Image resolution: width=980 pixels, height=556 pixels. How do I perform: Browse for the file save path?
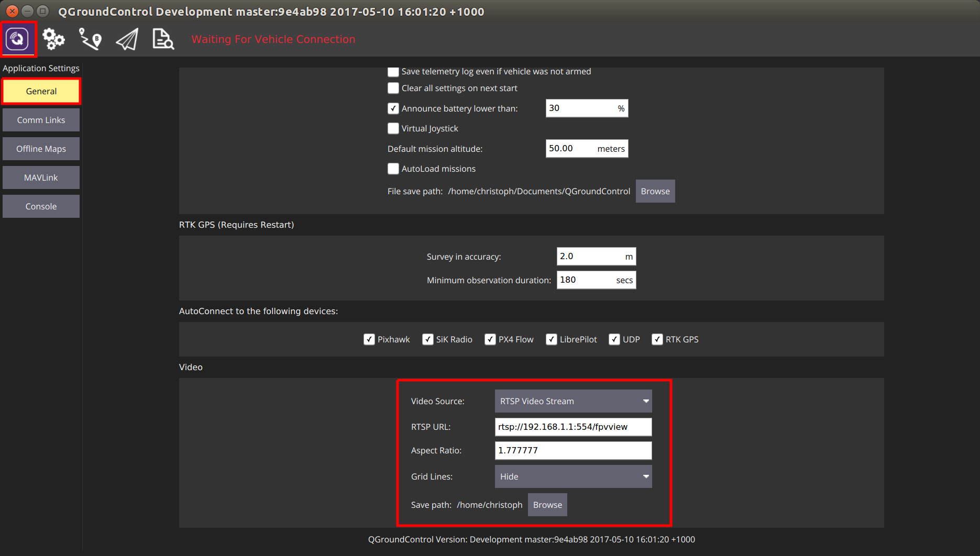(655, 191)
